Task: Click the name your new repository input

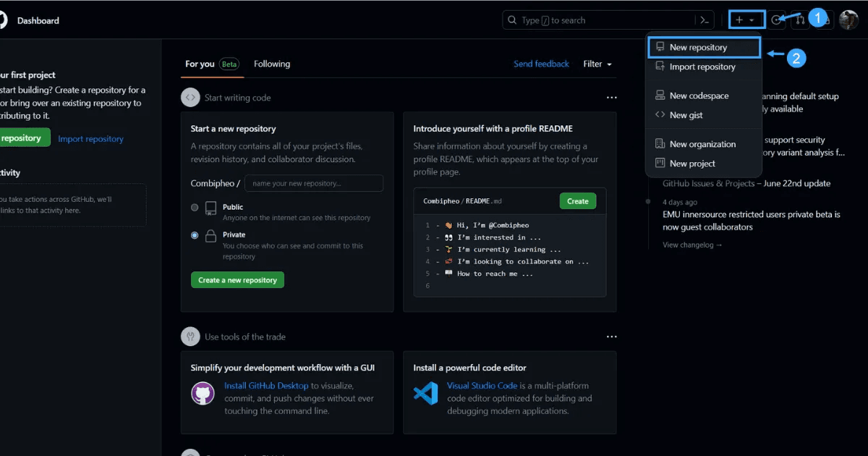Action: [x=314, y=183]
